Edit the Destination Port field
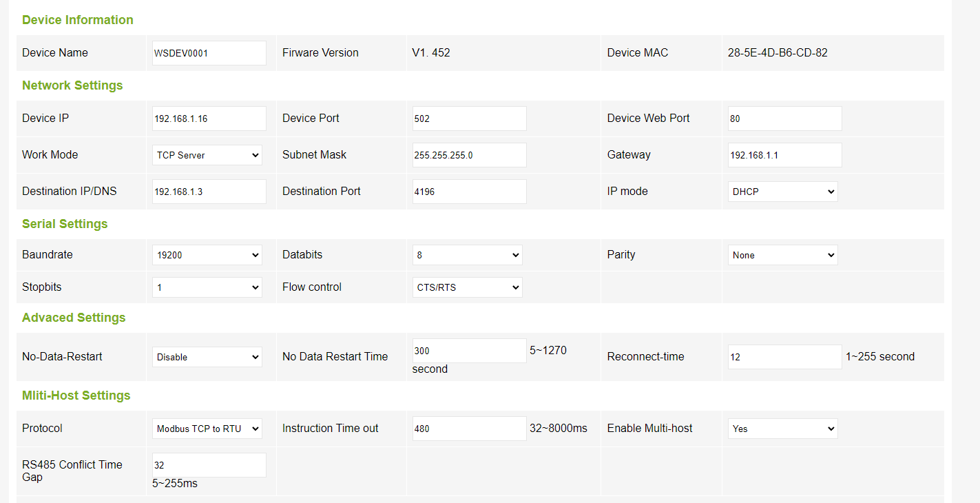This screenshot has height=503, width=980. [469, 192]
